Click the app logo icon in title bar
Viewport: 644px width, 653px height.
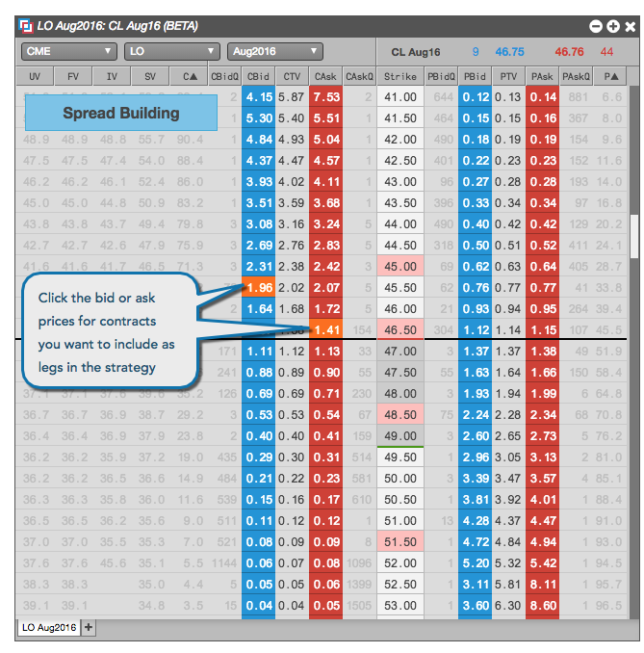click(26, 26)
